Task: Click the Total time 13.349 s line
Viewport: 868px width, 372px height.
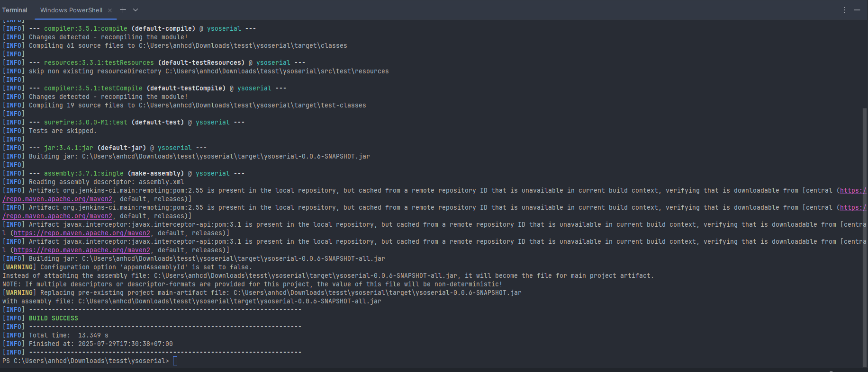Action: tap(68, 336)
